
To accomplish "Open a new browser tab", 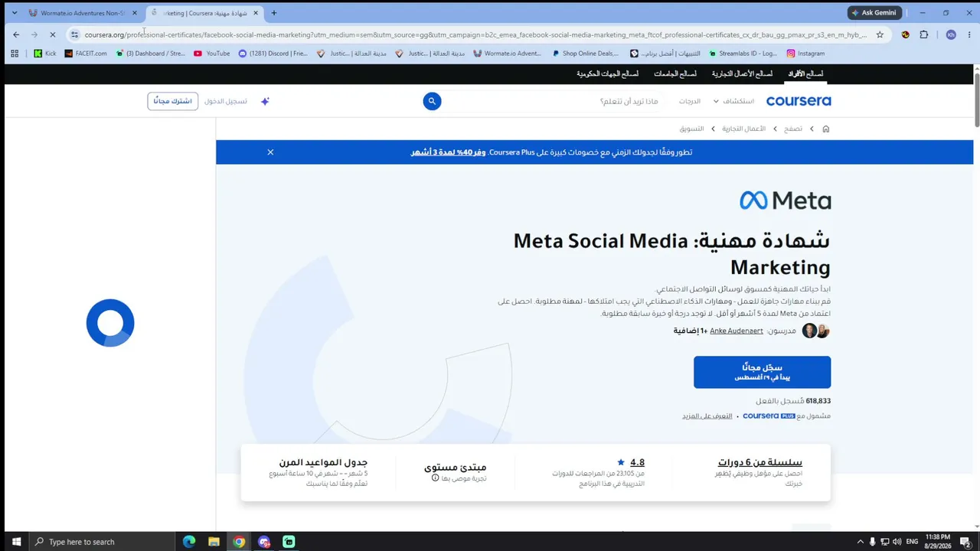I will (x=274, y=13).
